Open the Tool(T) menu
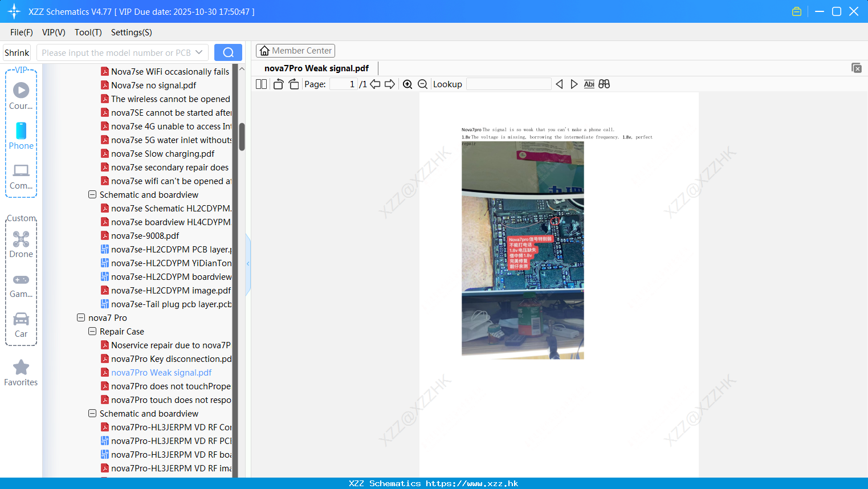The image size is (868, 489). (88, 32)
